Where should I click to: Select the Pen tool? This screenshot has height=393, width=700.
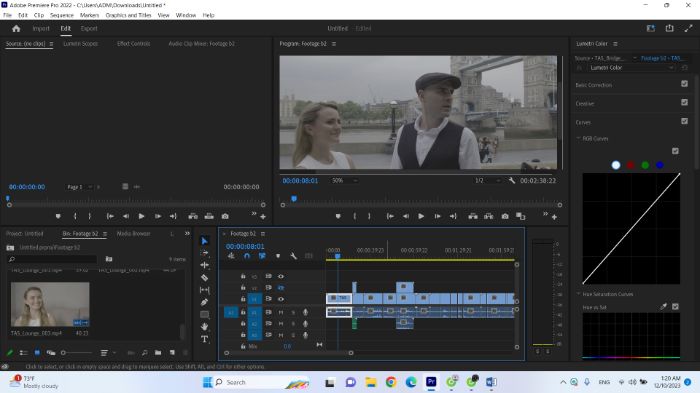click(x=204, y=302)
